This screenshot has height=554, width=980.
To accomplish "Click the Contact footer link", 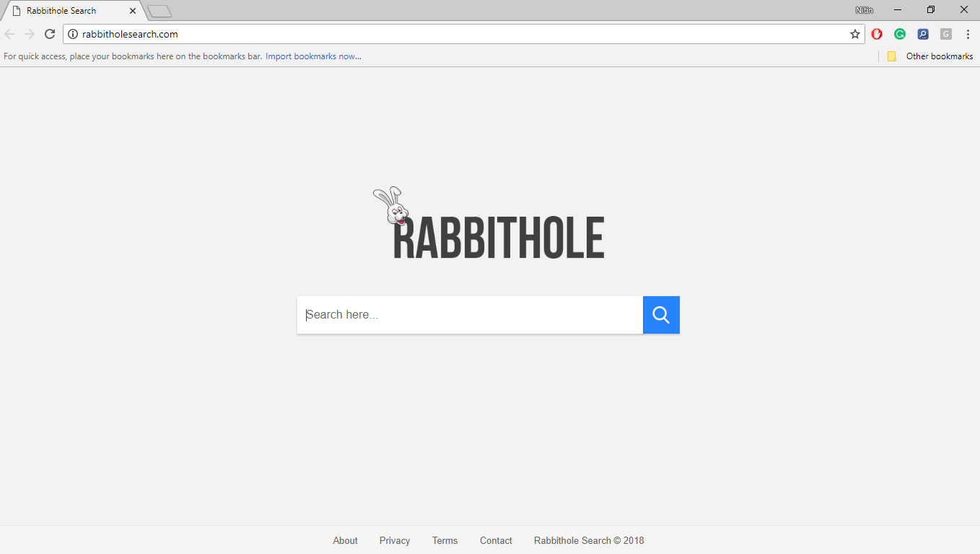I will coord(496,540).
